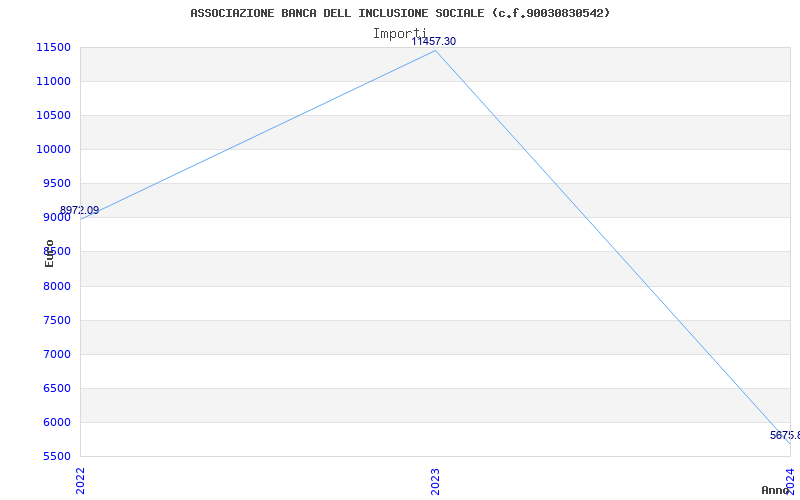
Task: Click the 6500 y-axis tick label
Action: point(57,389)
